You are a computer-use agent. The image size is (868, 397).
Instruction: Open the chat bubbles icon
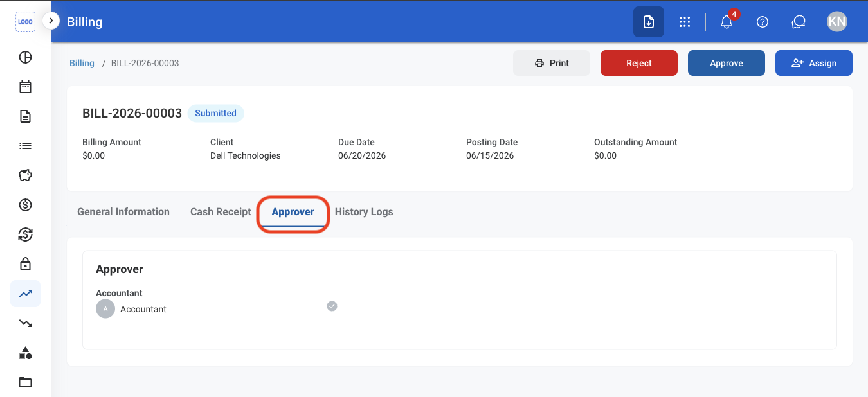[799, 22]
